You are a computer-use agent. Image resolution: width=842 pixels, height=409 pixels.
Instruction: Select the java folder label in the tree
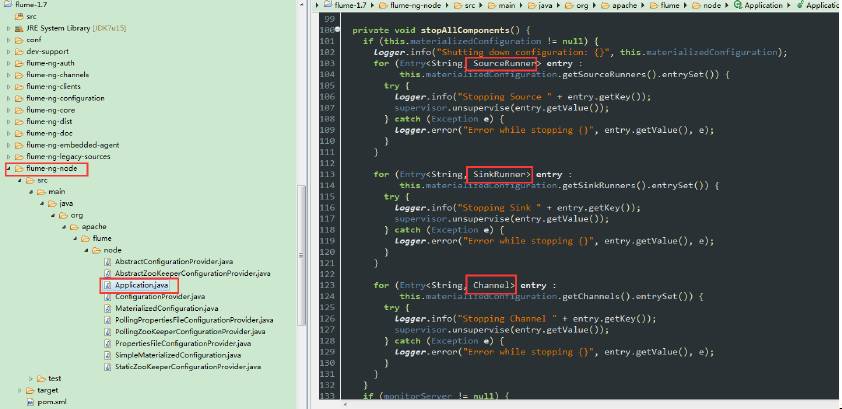point(67,203)
